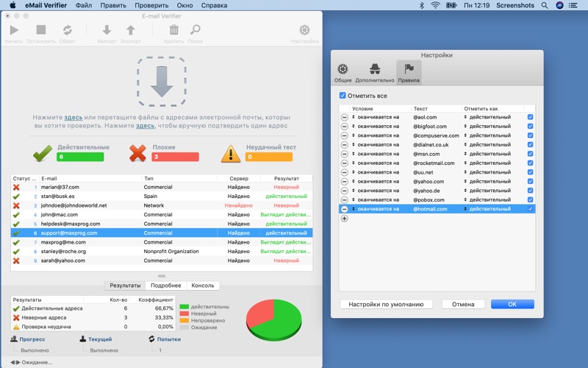Open the Проверить menu
The image size is (588, 368).
pyautogui.click(x=151, y=5)
